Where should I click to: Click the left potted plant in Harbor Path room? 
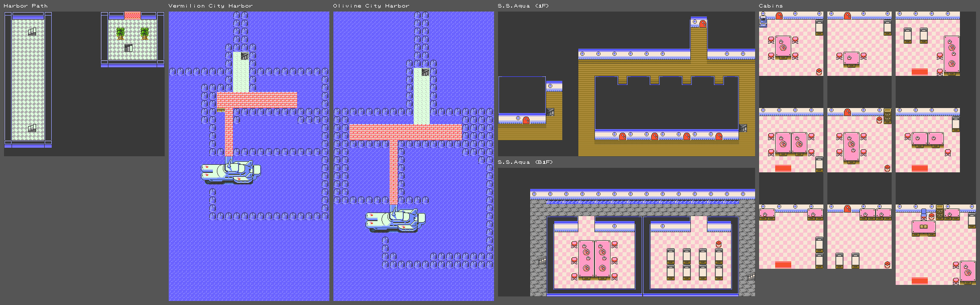[x=120, y=34]
